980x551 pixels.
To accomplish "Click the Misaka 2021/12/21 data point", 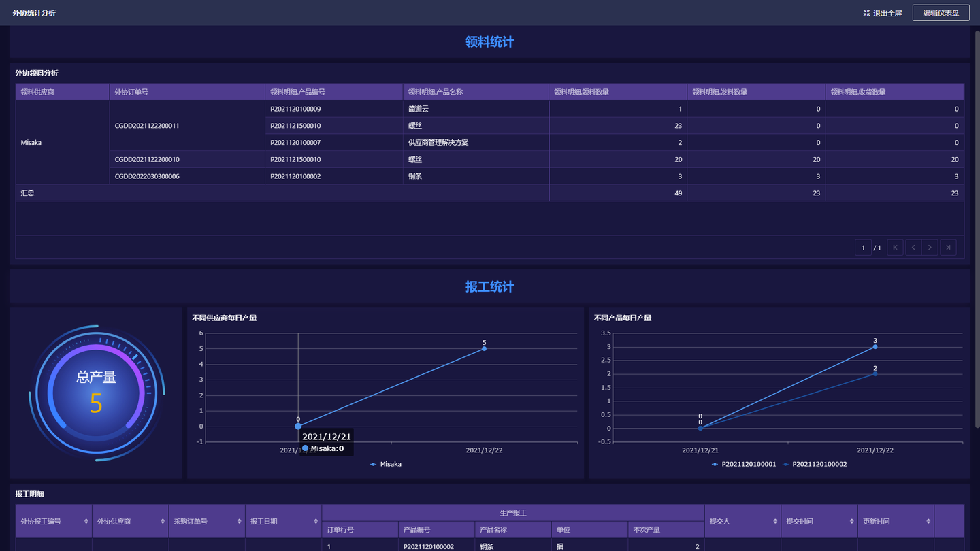I will [x=298, y=426].
